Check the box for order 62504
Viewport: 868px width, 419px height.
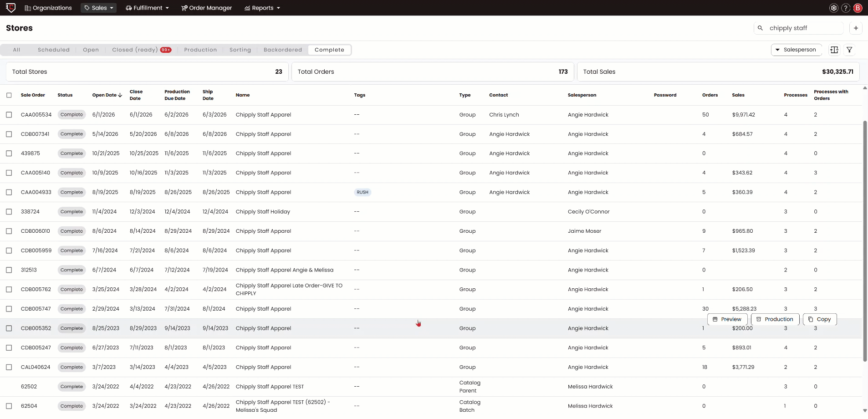9,406
